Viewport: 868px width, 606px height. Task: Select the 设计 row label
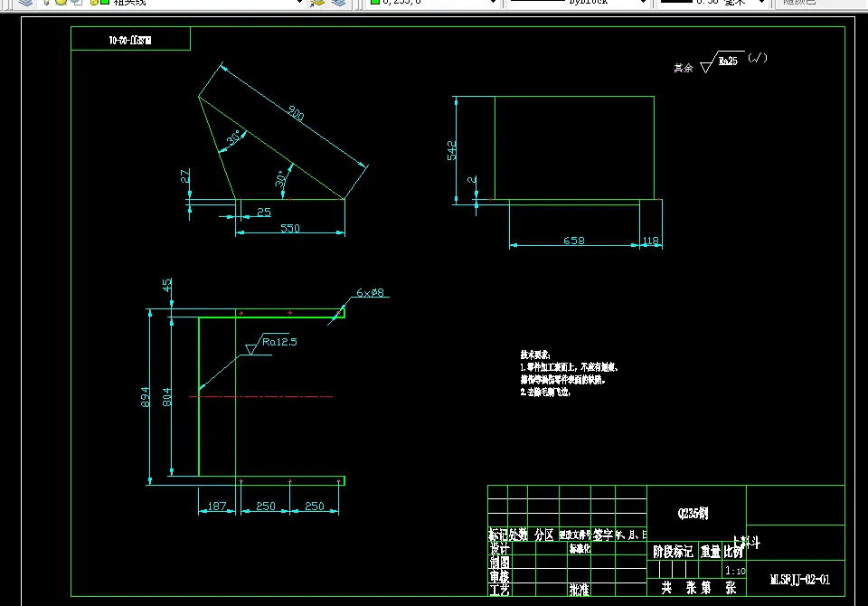499,548
